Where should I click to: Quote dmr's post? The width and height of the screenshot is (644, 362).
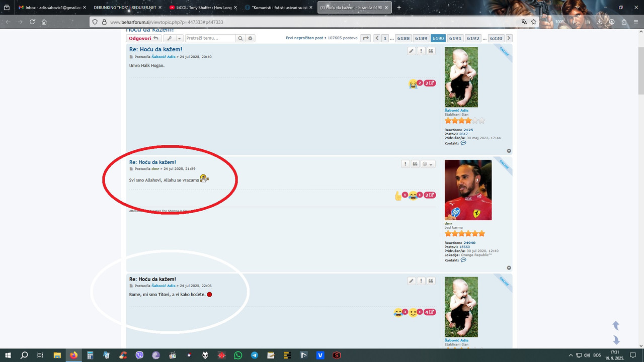point(415,164)
